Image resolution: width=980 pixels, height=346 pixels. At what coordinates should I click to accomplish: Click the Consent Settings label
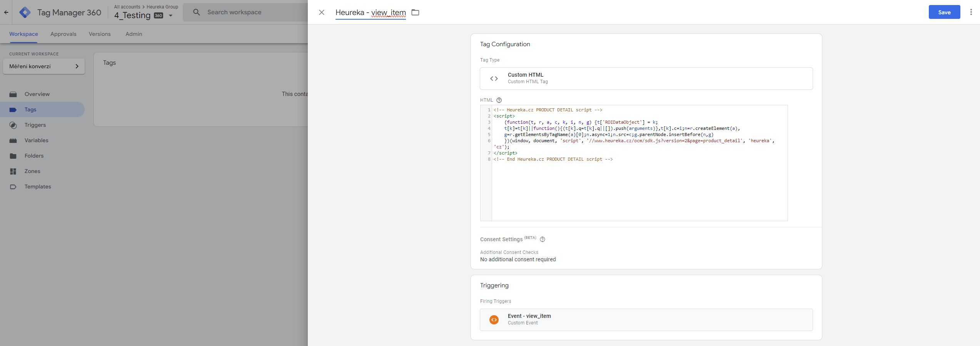coord(501,239)
